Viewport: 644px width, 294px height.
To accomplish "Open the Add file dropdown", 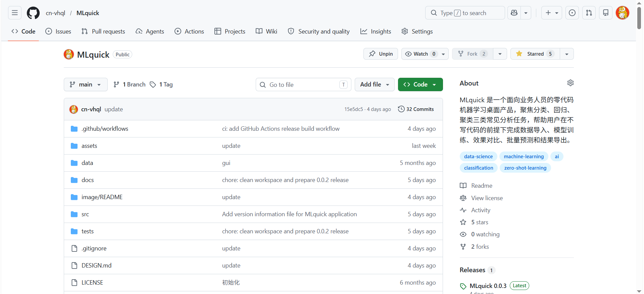I will tap(375, 84).
